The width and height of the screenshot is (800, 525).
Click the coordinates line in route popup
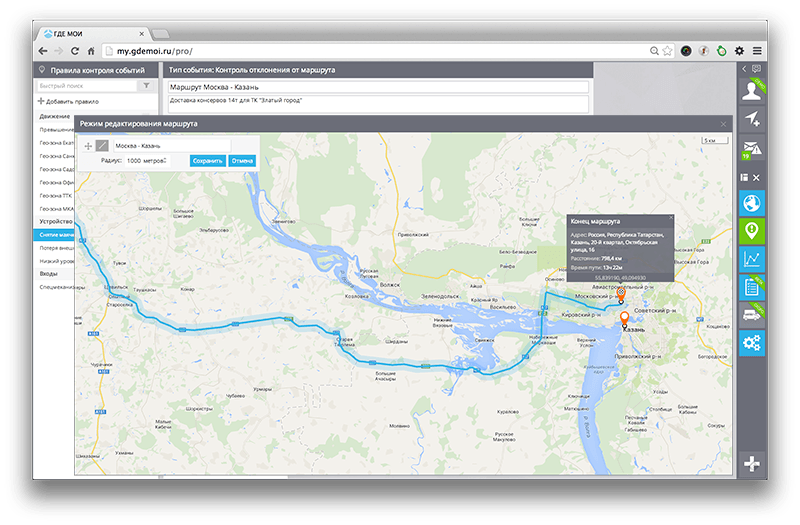point(620,278)
